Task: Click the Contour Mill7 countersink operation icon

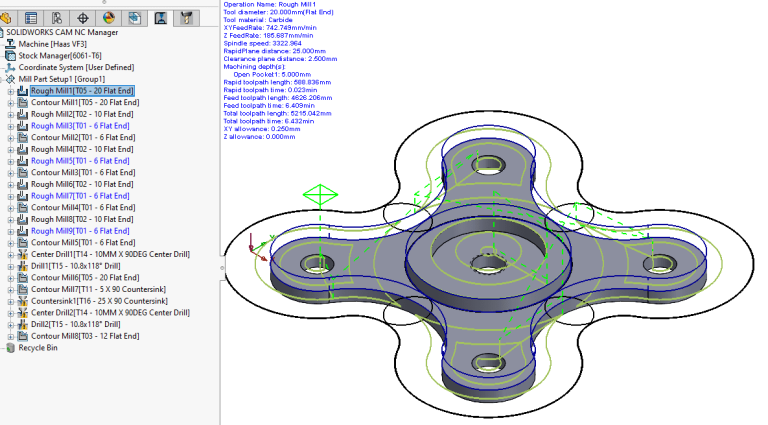Action: pyautogui.click(x=23, y=290)
